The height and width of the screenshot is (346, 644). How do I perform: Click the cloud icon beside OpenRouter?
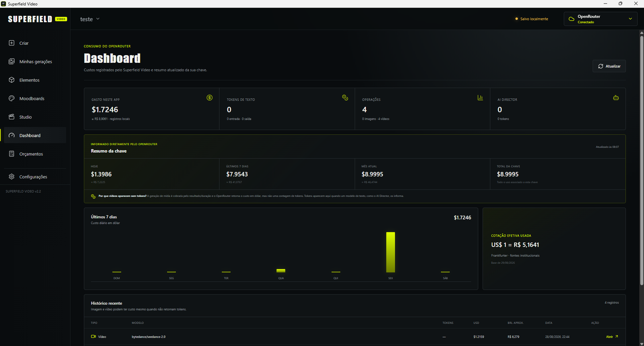572,19
